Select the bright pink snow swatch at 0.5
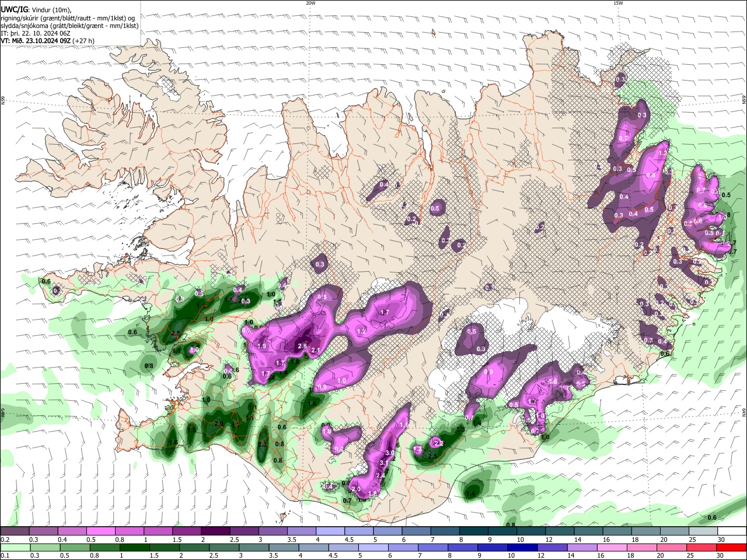The image size is (747, 560). 100,531
